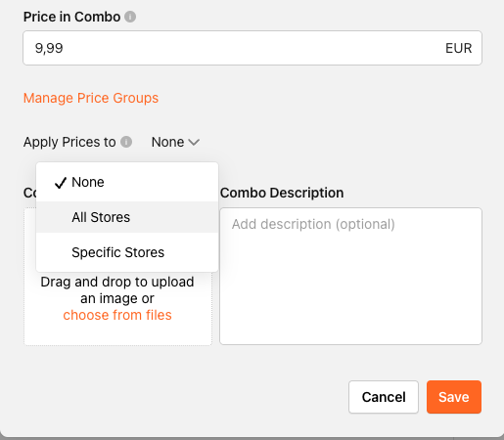Pick the Specific Stores option
The height and width of the screenshot is (440, 504).
[127, 252]
